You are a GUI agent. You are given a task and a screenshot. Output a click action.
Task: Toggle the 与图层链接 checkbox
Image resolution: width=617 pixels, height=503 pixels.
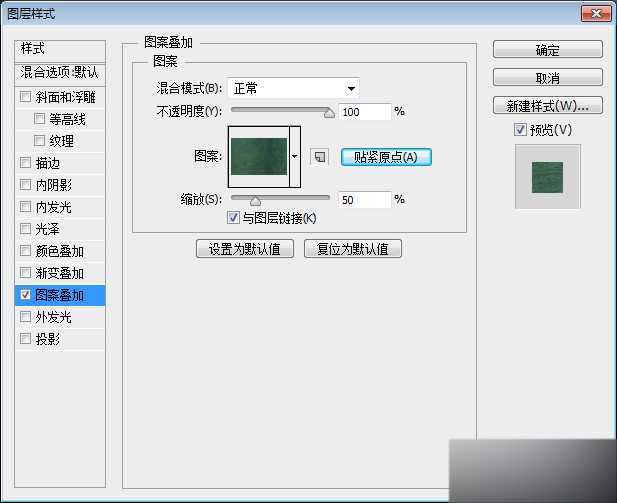(233, 217)
